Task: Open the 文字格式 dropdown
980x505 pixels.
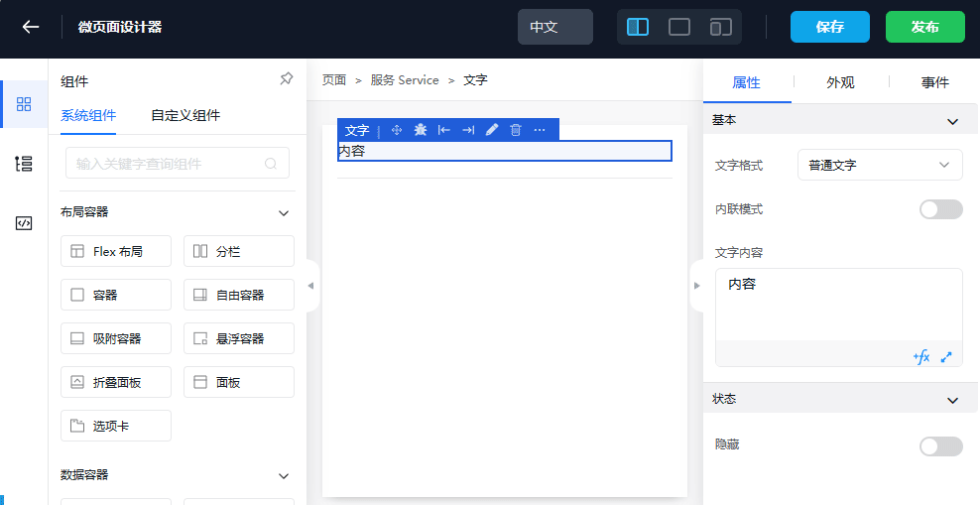Action: (880, 165)
